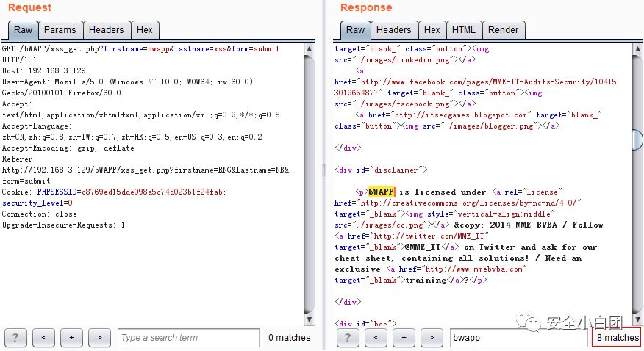Click the Response pane scroll up arrow

pos(637,49)
